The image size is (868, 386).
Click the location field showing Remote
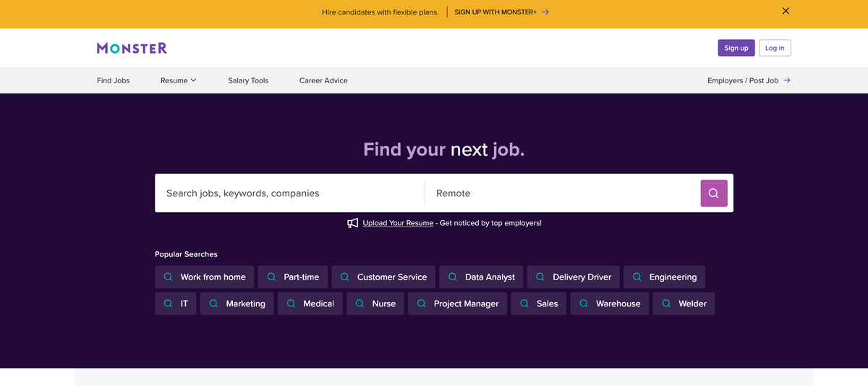(x=563, y=193)
